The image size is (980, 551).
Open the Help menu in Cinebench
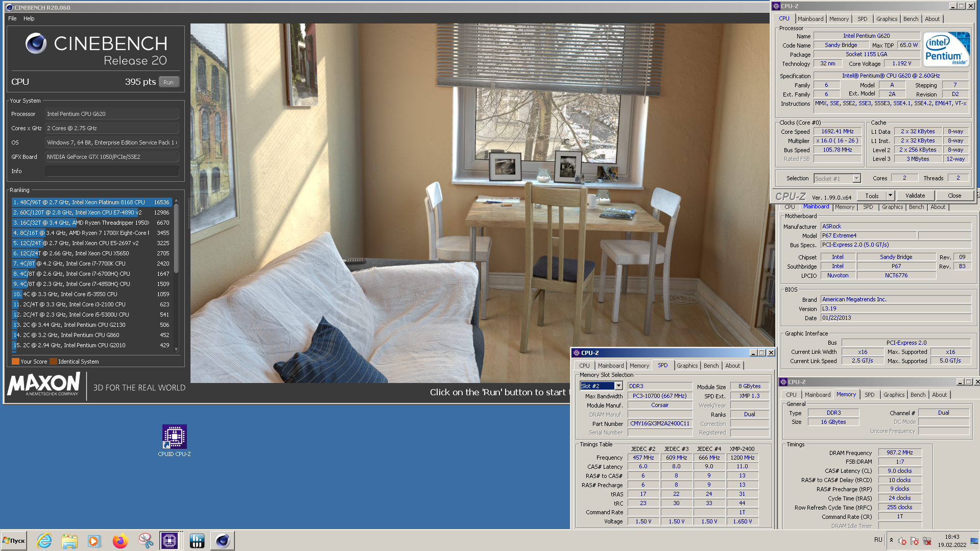(29, 18)
